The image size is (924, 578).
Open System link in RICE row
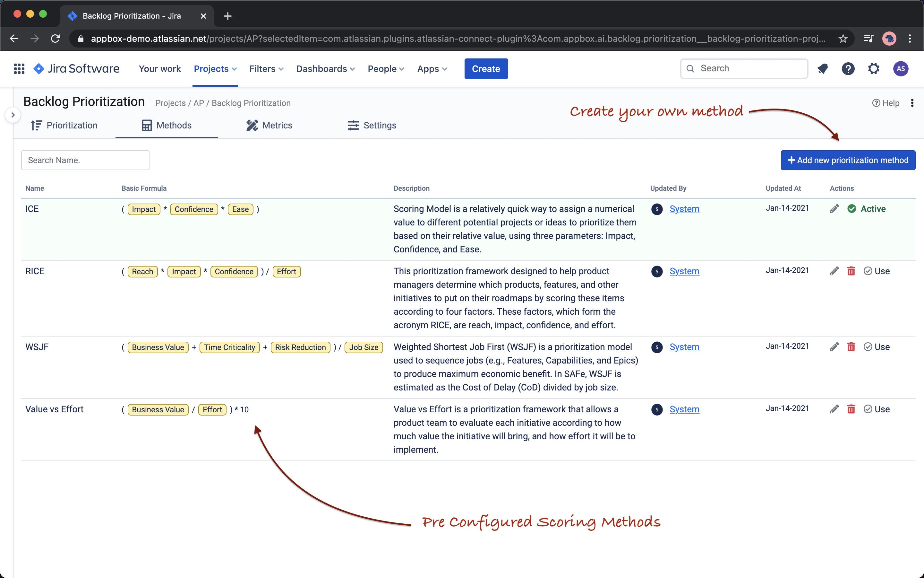click(684, 271)
